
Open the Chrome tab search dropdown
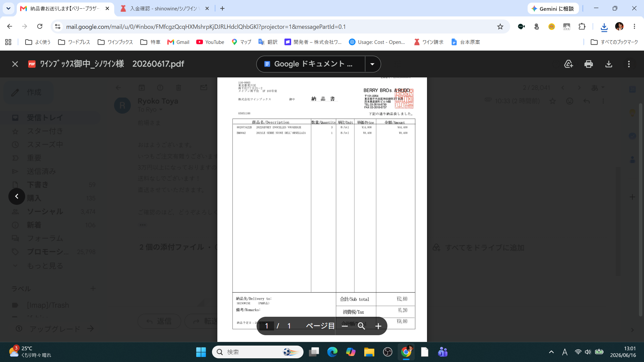pyautogui.click(x=8, y=8)
